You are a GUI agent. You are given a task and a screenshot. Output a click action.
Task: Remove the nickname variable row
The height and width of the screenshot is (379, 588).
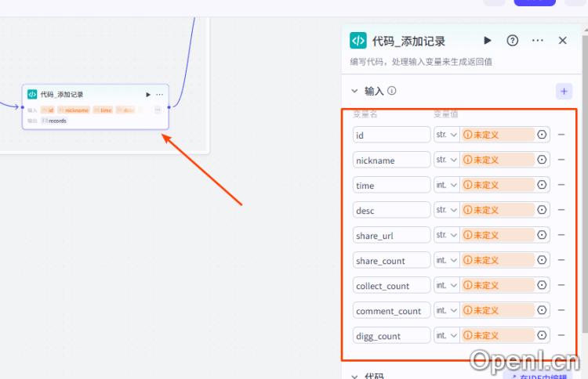tap(561, 160)
